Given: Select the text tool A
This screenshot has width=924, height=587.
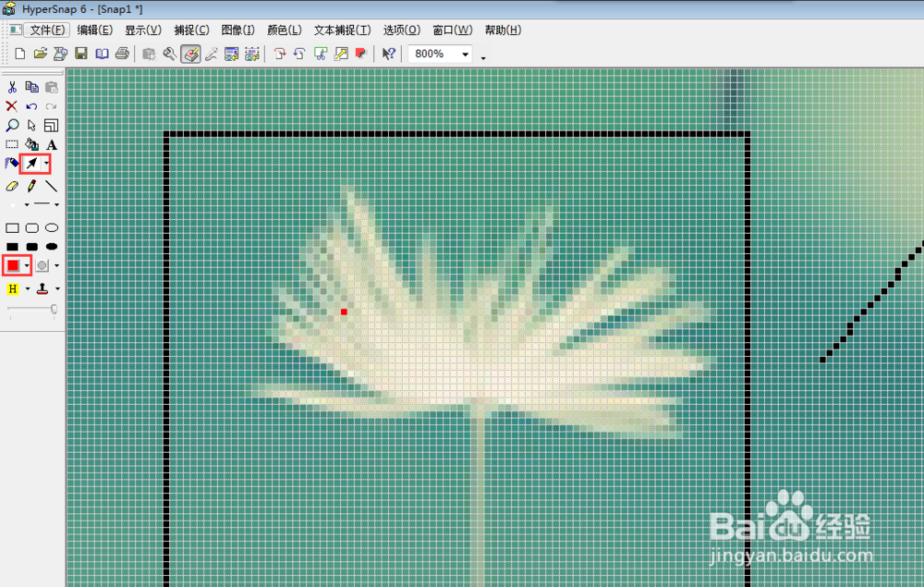Looking at the screenshot, I should point(52,144).
